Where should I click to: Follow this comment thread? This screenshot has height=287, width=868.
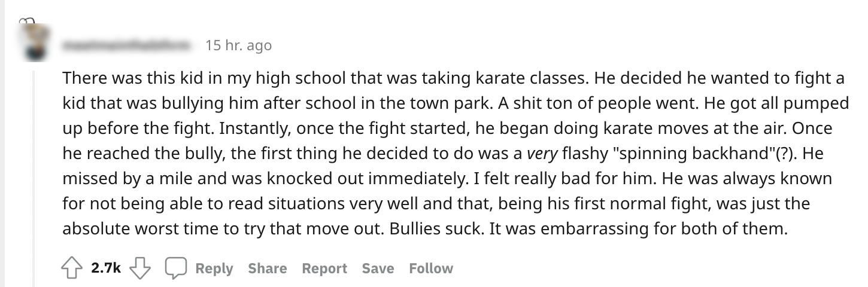tap(431, 269)
